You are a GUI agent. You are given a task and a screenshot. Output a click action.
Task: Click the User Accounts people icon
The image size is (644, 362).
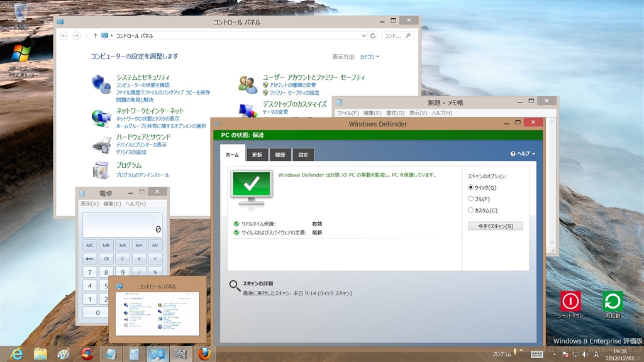(x=248, y=84)
